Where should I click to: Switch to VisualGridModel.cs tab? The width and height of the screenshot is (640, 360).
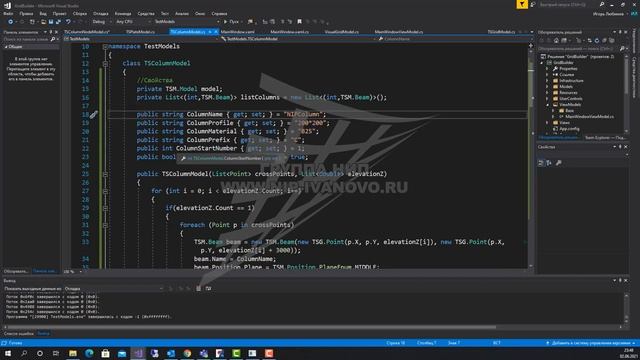click(x=342, y=31)
